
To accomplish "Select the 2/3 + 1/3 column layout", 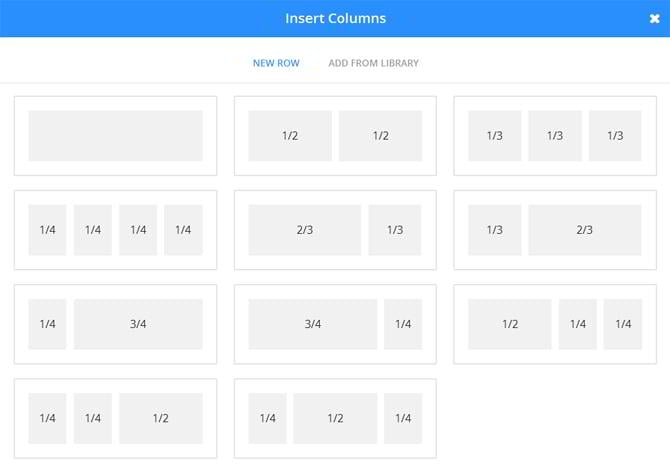I will 335,230.
